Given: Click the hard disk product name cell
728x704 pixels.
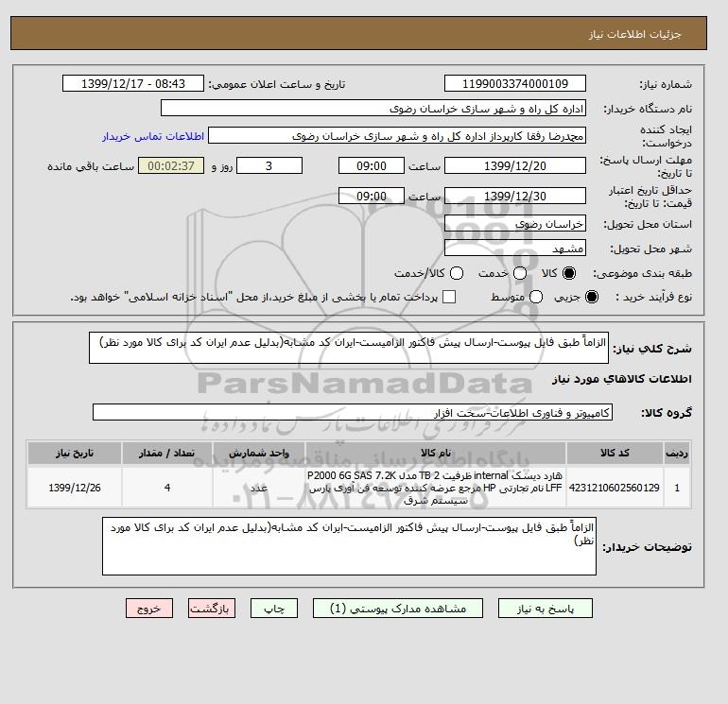Looking at the screenshot, I should tap(436, 488).
